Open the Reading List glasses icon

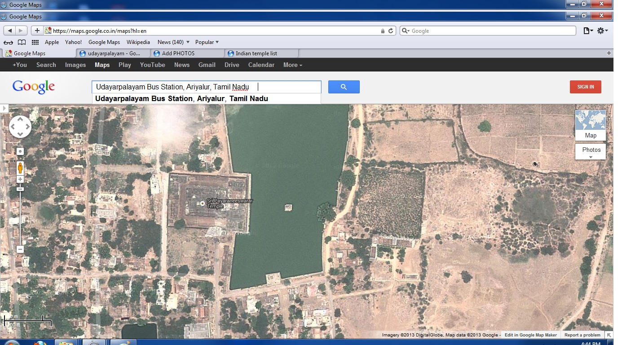click(x=9, y=42)
